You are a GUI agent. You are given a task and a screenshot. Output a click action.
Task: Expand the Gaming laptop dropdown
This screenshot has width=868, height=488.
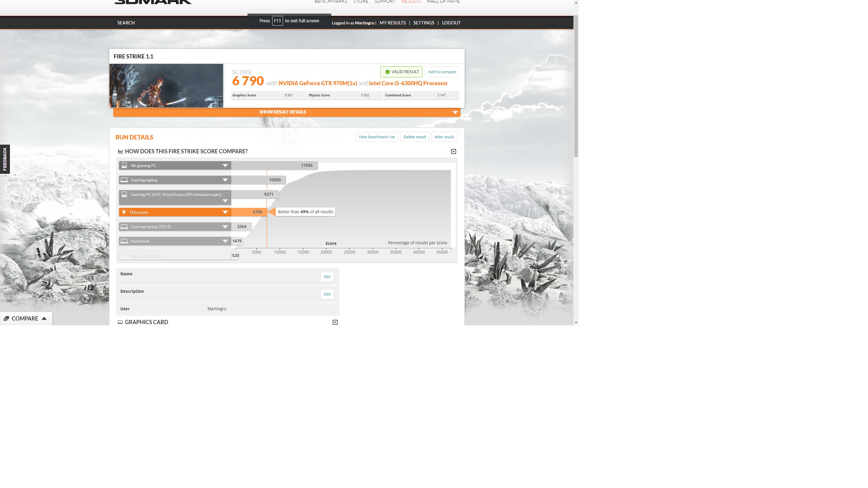coord(225,180)
